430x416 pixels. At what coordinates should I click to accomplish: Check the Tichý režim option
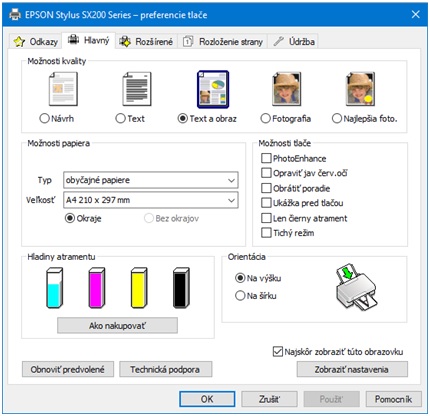pos(266,233)
